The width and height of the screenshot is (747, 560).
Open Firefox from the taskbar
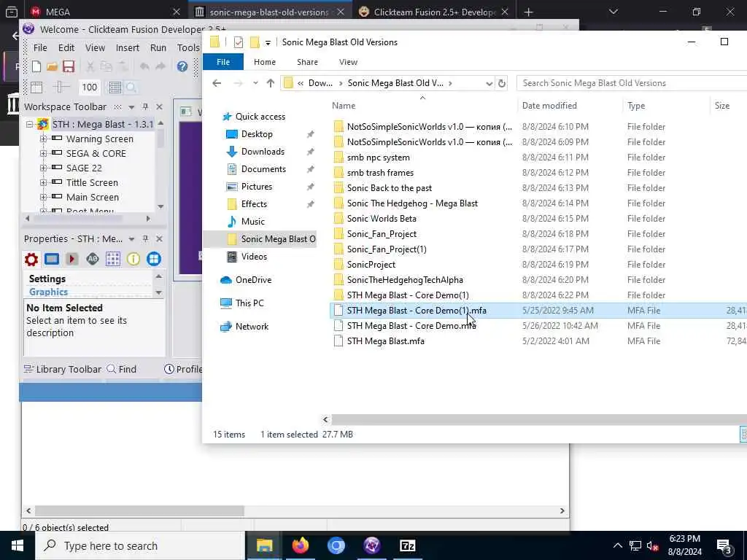pos(300,545)
